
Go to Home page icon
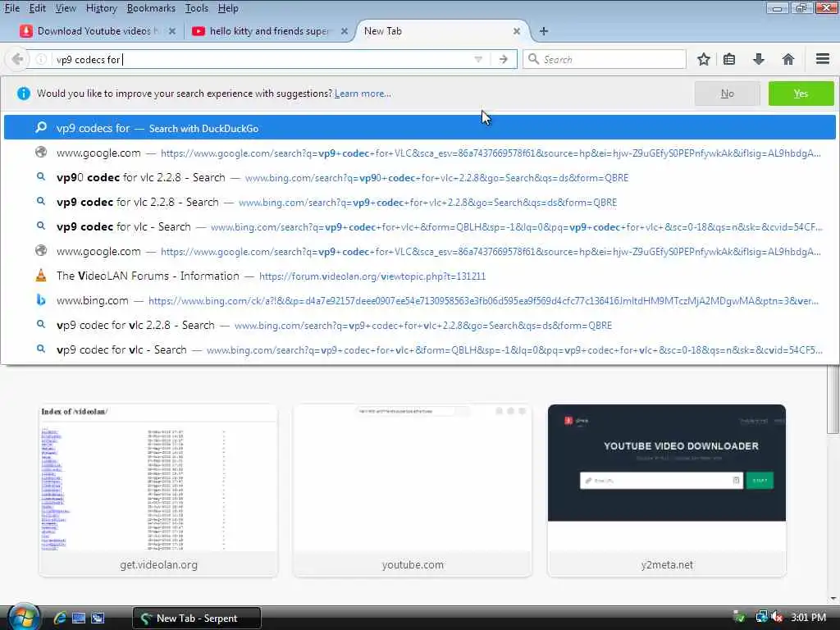pyautogui.click(x=788, y=59)
